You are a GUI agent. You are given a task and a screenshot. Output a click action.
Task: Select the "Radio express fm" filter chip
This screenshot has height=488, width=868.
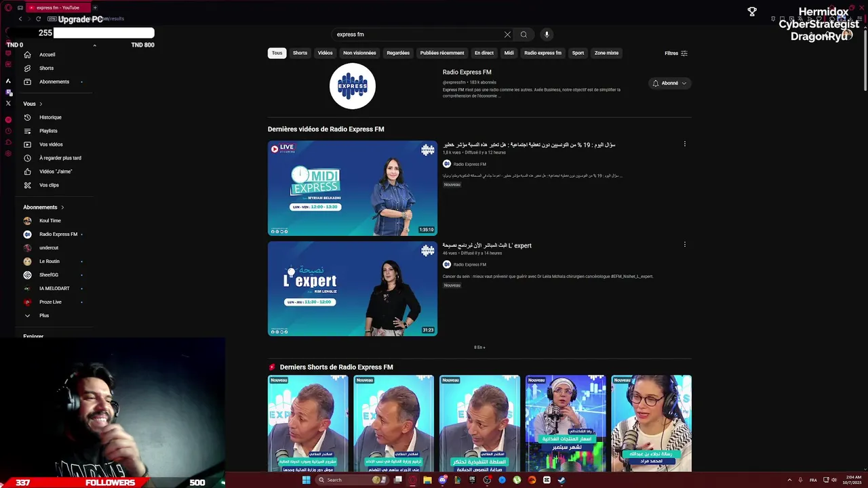(542, 53)
